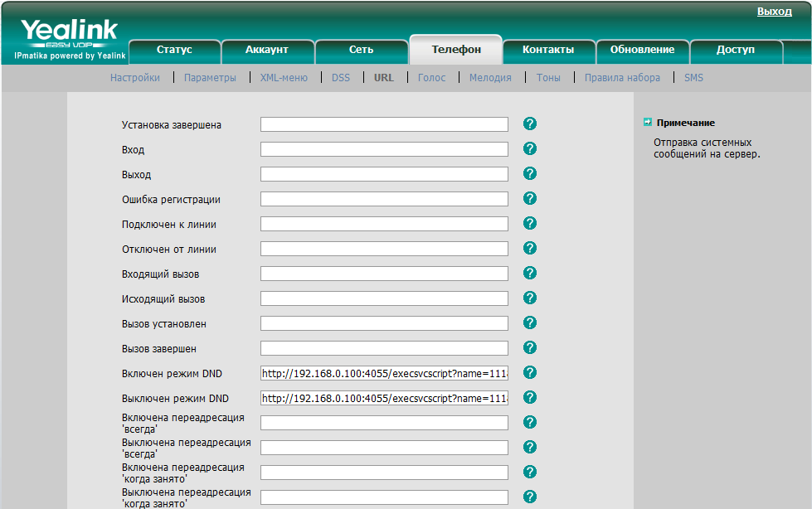Show help for Исходящий вызов
The height and width of the screenshot is (509, 812).
point(530,298)
